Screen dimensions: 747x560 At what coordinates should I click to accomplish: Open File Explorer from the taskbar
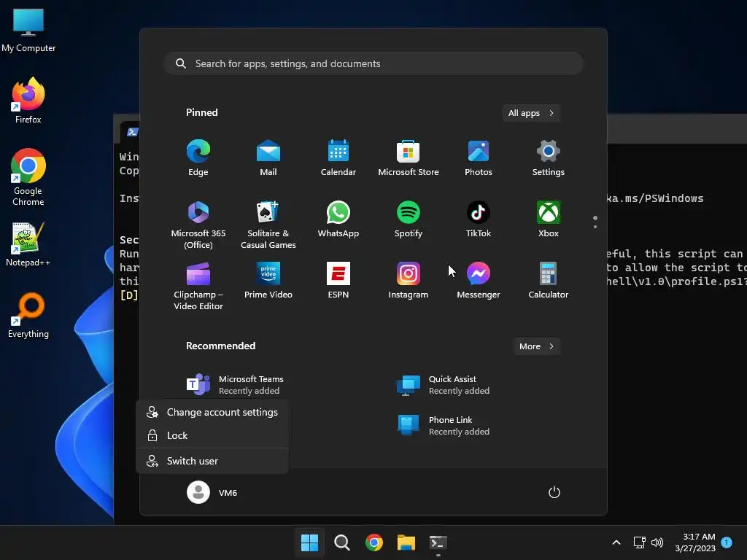point(406,542)
